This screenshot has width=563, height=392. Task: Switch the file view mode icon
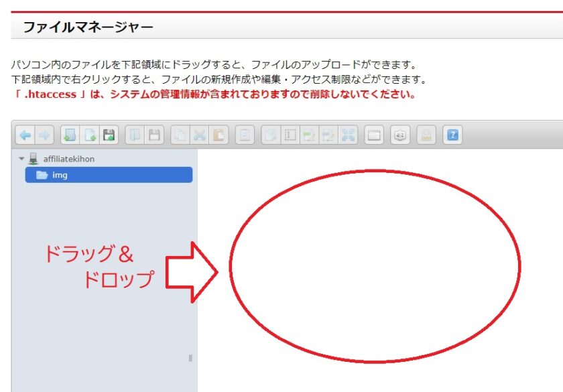(374, 135)
